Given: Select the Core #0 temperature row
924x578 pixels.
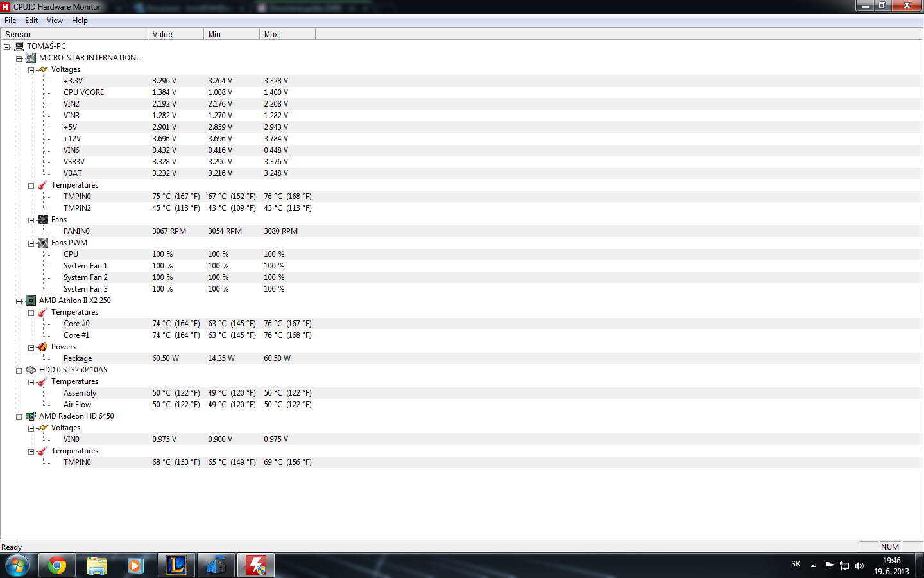Looking at the screenshot, I should pos(492,324).
